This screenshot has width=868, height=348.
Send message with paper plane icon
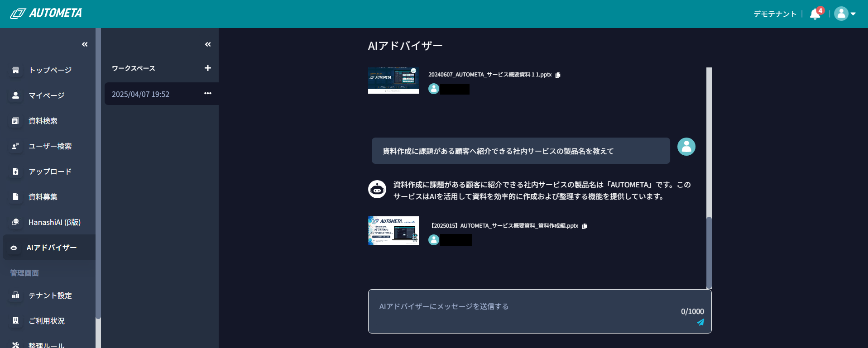click(700, 322)
